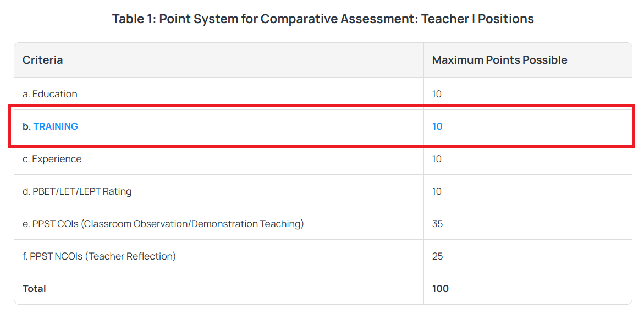Click the Total label cell
644x314 pixels.
34,289
